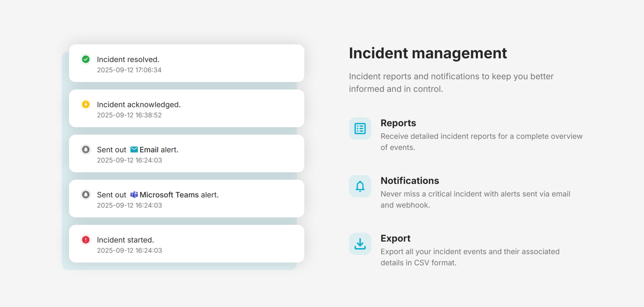Click the Export download icon
The width and height of the screenshot is (644, 307).
point(360,244)
